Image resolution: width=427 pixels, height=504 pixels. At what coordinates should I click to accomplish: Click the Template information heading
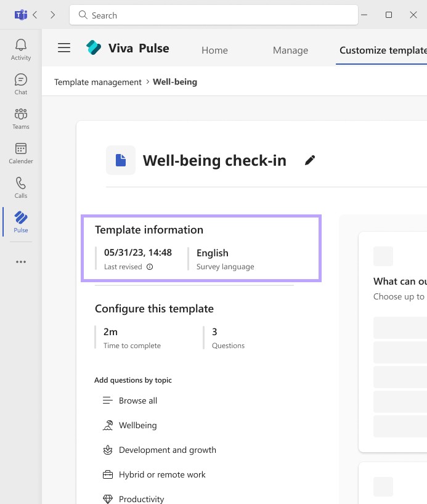pyautogui.click(x=149, y=230)
